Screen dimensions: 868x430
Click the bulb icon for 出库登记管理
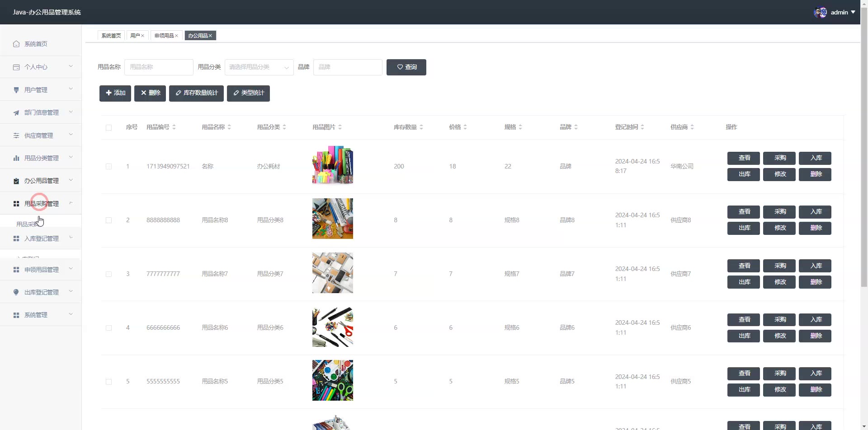click(16, 292)
